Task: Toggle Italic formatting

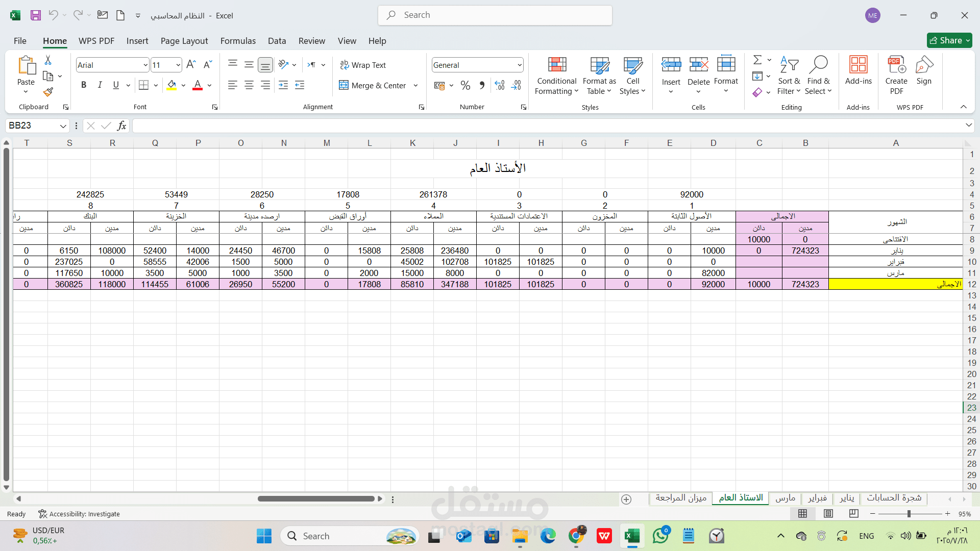Action: [100, 85]
